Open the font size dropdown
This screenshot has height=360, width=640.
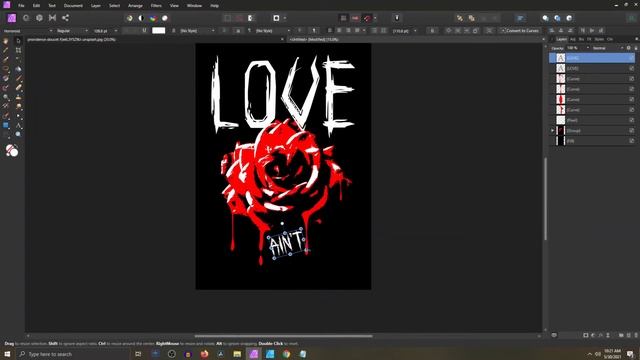[105, 31]
